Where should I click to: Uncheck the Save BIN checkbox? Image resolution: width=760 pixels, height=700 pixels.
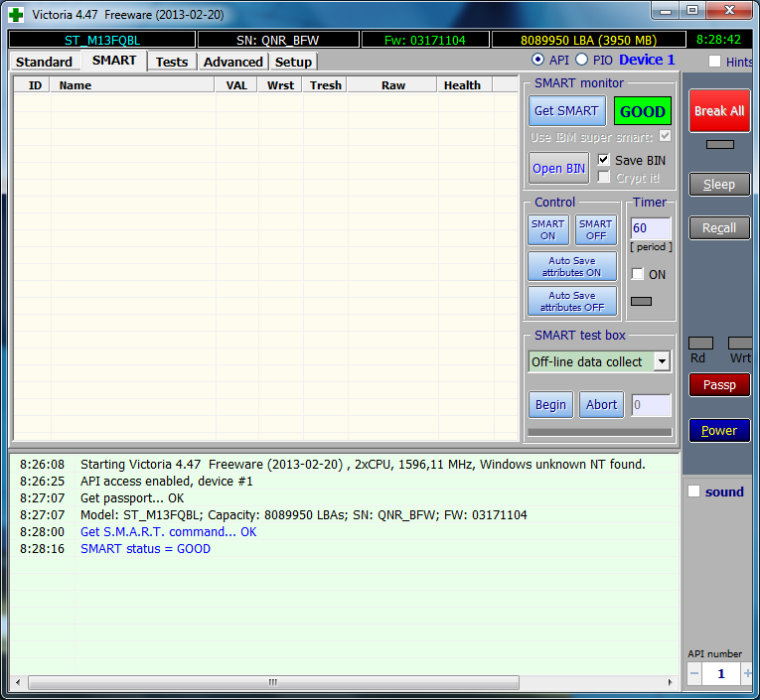point(603,160)
